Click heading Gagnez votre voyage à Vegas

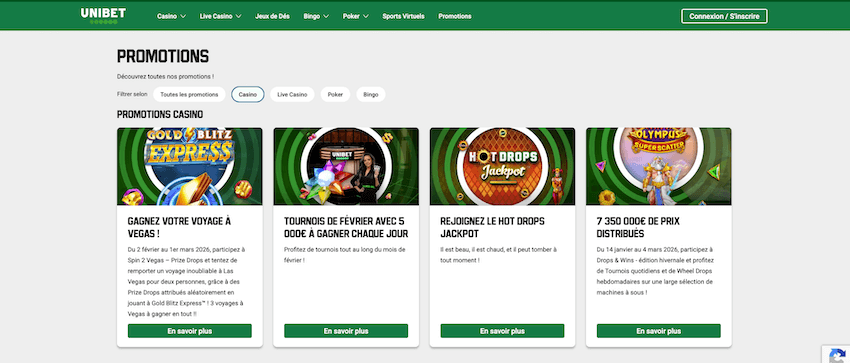pos(179,228)
